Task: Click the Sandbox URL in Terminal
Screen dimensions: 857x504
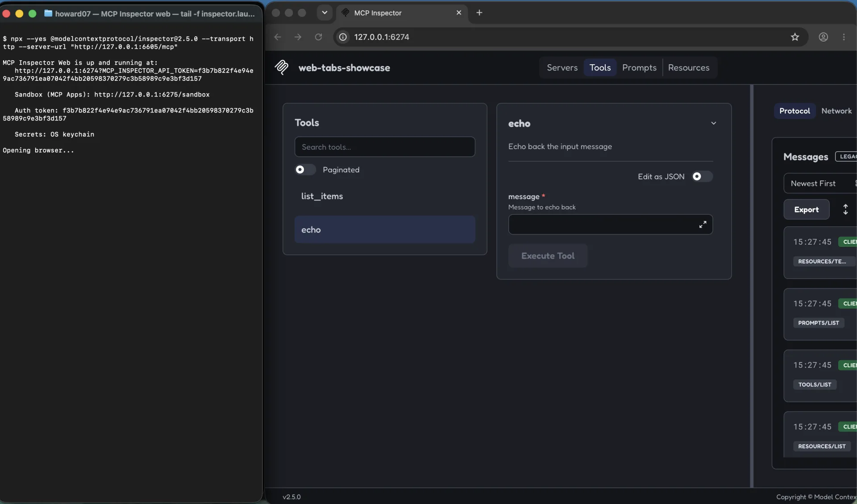Action: (152, 95)
